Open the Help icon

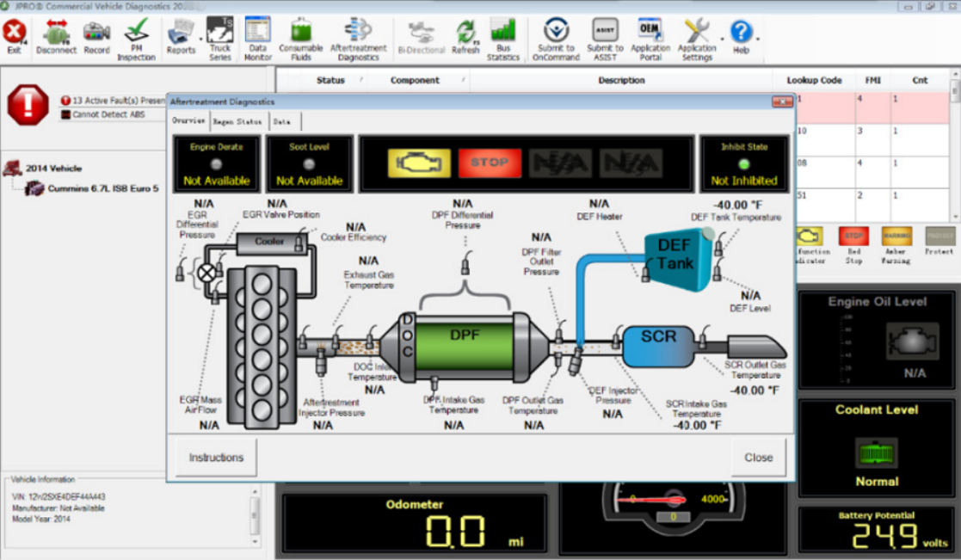741,37
